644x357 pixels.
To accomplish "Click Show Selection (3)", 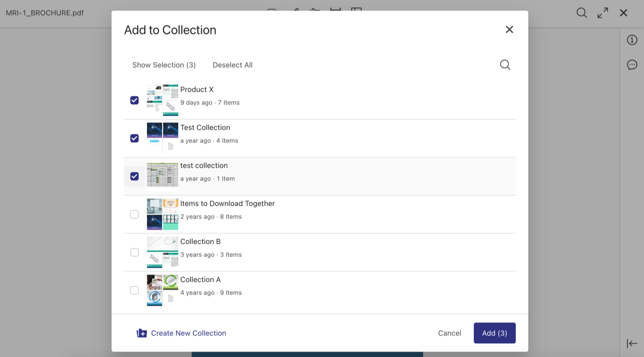I will (x=164, y=64).
